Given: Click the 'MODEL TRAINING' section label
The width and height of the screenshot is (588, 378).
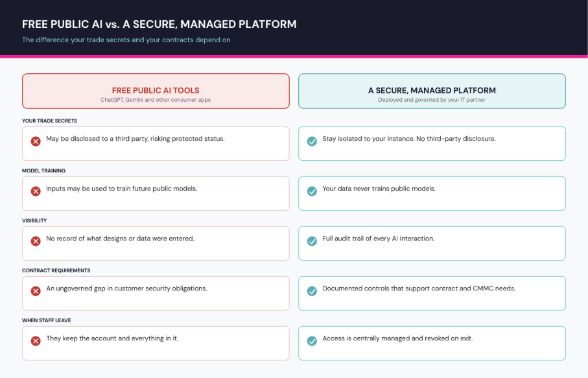Looking at the screenshot, I should [x=44, y=171].
